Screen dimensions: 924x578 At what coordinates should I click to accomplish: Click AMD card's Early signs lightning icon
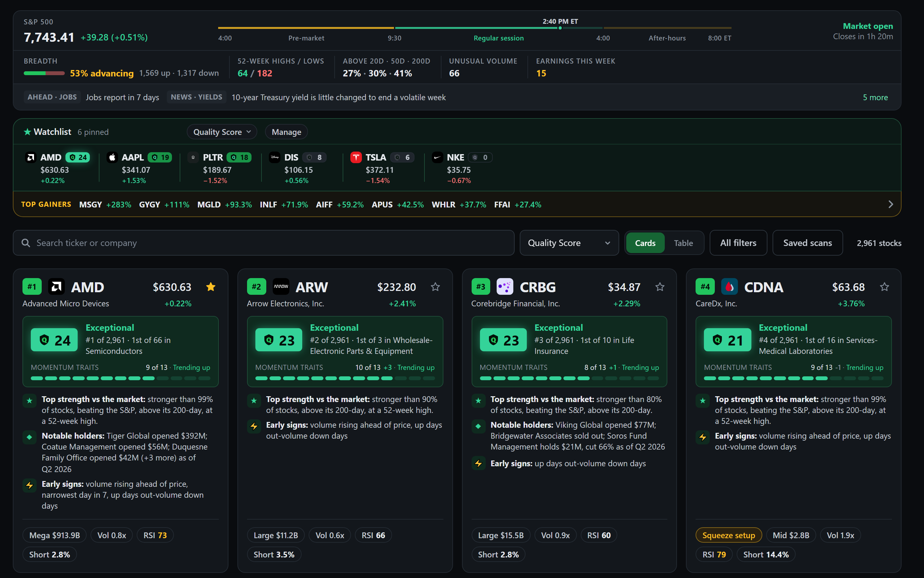click(x=30, y=486)
